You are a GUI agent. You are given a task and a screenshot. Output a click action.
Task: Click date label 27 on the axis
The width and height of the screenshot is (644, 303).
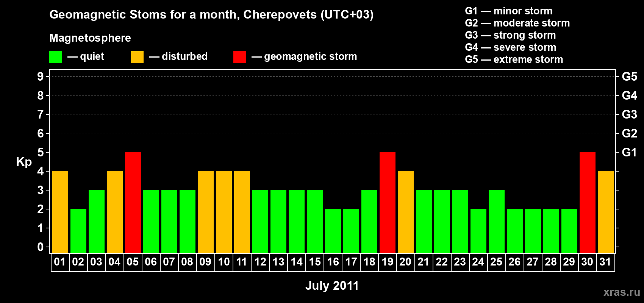pos(533,262)
